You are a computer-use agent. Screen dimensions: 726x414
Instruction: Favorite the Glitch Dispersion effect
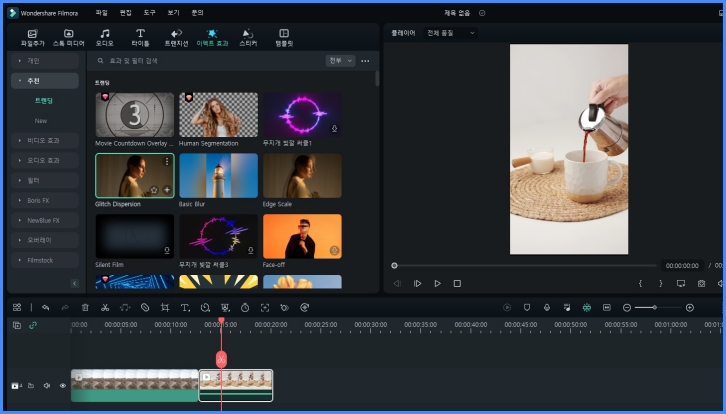[154, 190]
